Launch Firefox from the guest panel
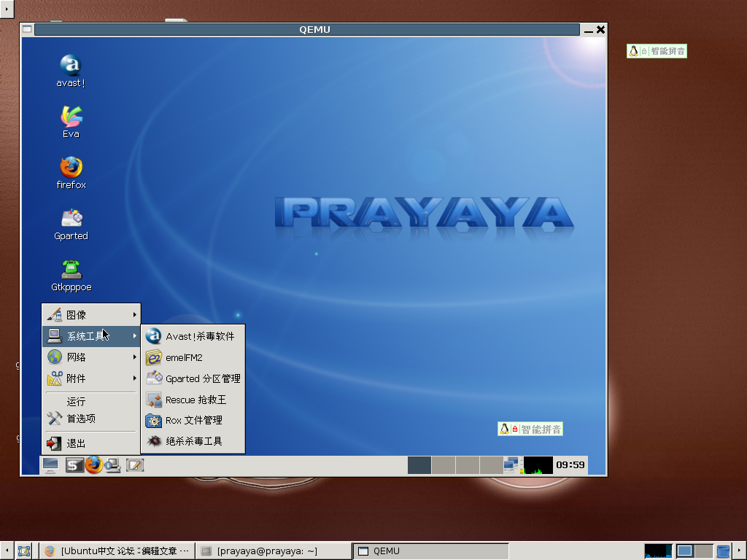The height and width of the screenshot is (560, 747). pos(94,465)
